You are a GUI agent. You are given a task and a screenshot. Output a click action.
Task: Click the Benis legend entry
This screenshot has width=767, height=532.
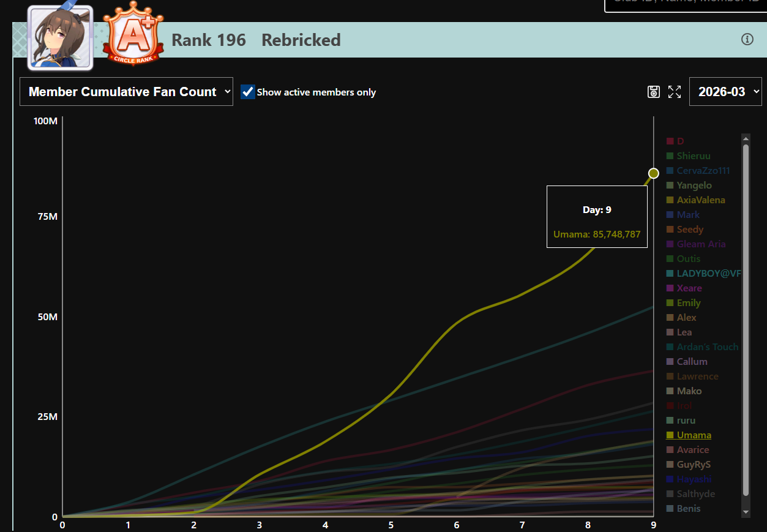684,509
